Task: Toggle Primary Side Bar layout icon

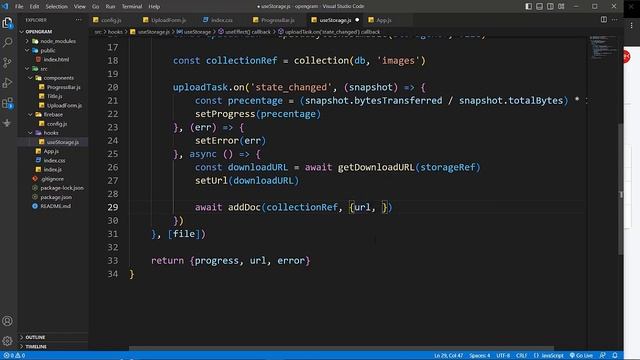Action: pyautogui.click(x=529, y=6)
